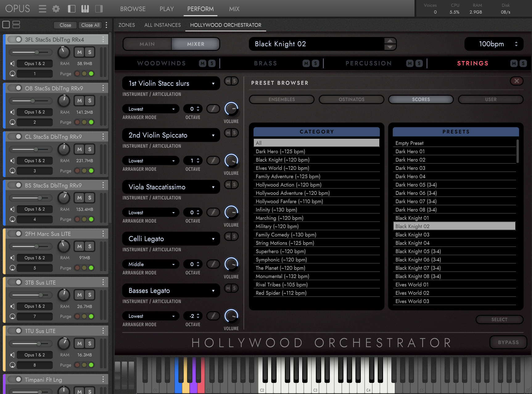Screen dimensions: 532x394
Task: Open Viola Staccatissimo instrument dropdown
Action: [171, 187]
